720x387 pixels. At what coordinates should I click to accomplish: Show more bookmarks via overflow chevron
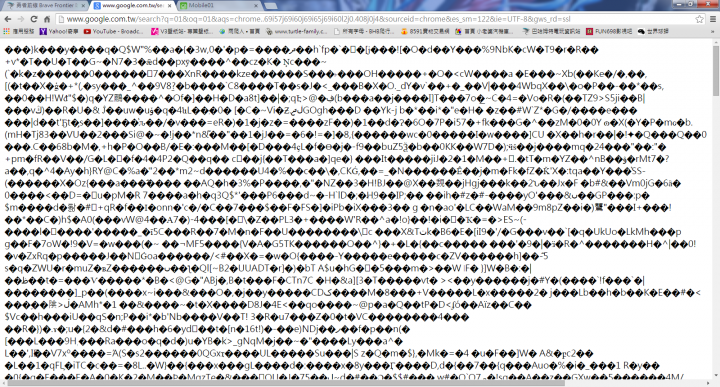click(x=713, y=32)
